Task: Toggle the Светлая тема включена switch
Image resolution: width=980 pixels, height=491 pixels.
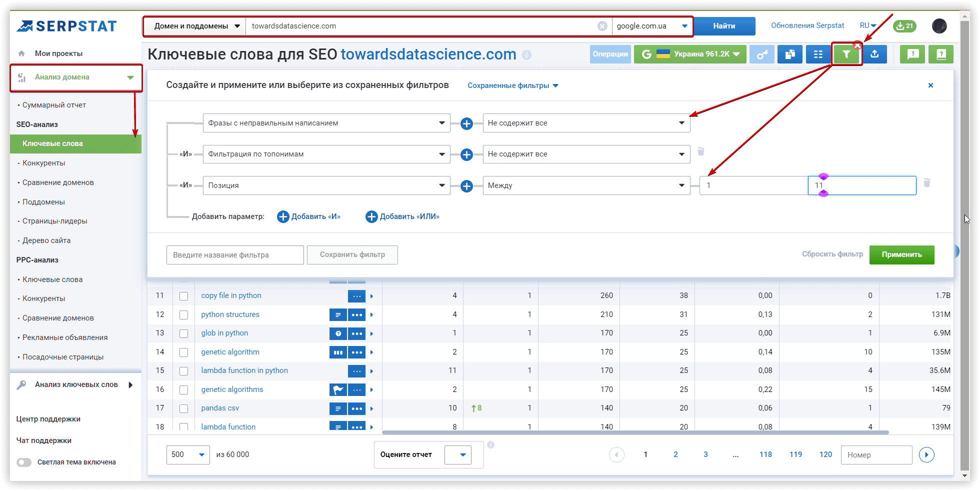Action: tap(24, 462)
